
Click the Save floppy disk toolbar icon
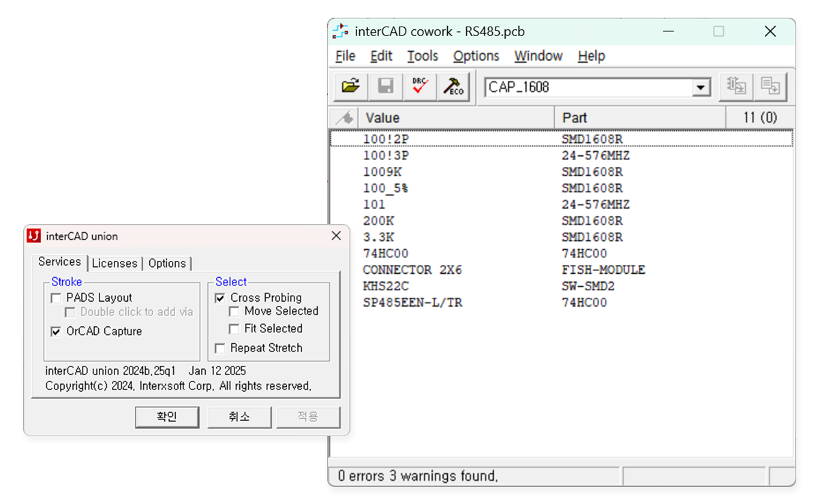pos(386,86)
